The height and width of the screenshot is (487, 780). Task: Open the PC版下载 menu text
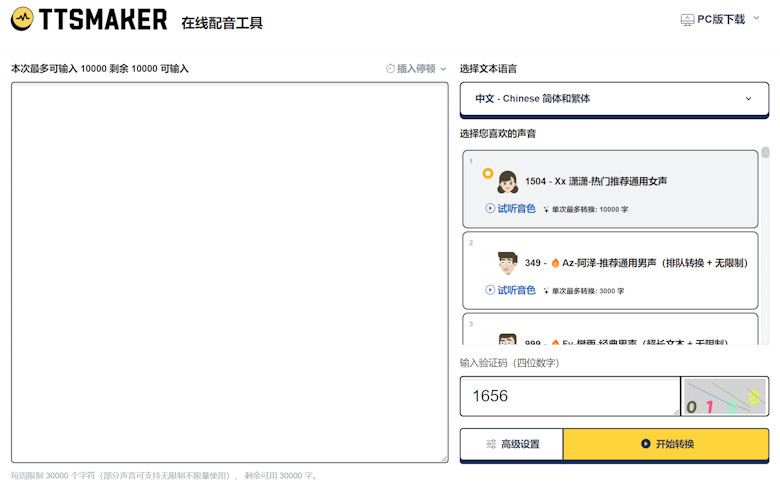721,19
